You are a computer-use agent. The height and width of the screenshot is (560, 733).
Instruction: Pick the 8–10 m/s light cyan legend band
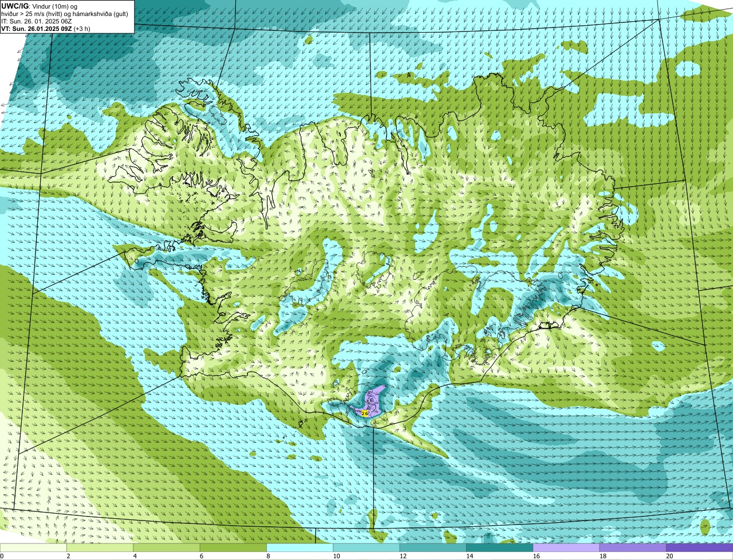(299, 547)
